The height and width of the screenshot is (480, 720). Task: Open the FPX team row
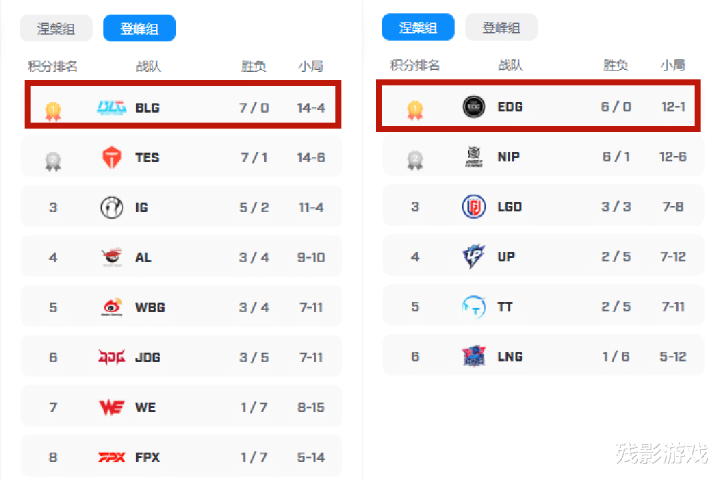click(181, 457)
